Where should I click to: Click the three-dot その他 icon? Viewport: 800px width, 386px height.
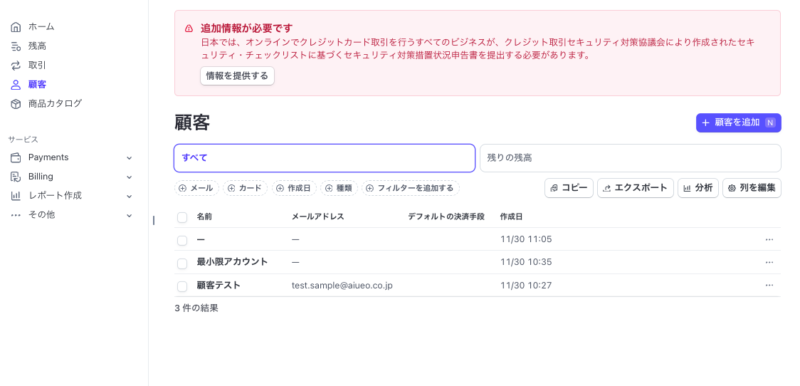tap(16, 215)
